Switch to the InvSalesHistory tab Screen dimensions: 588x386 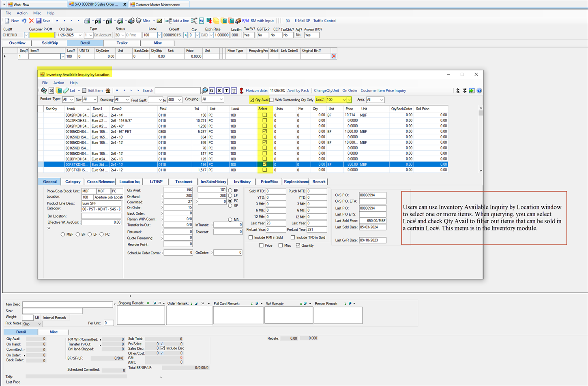213,182
